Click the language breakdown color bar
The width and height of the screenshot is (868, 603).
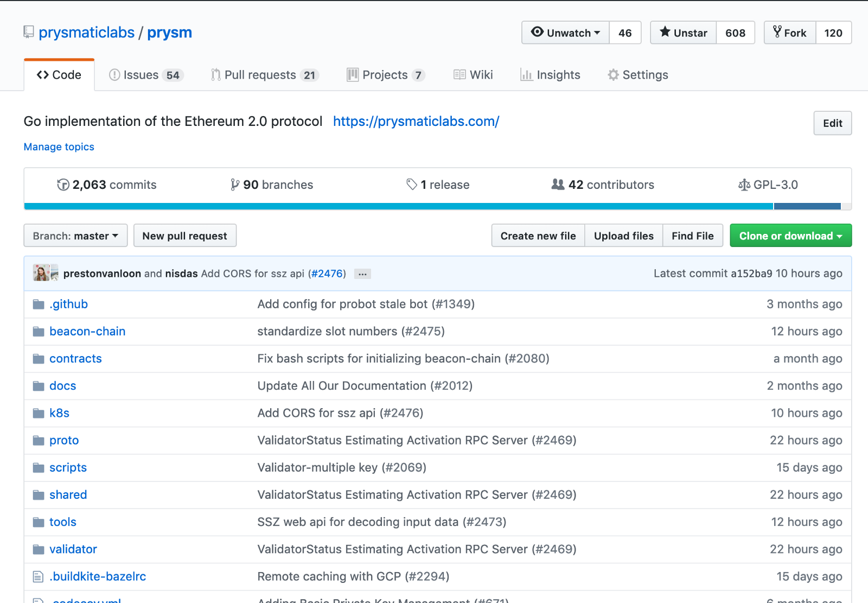pos(438,206)
